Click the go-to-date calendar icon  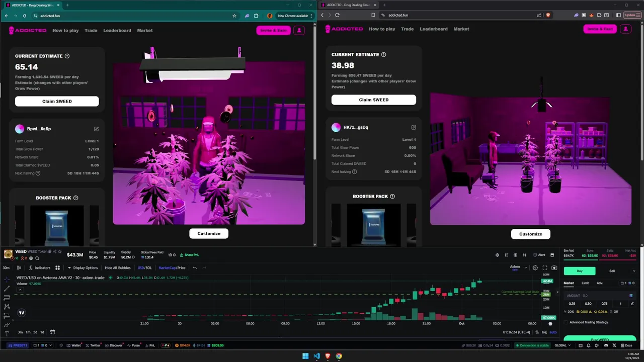coord(52,332)
